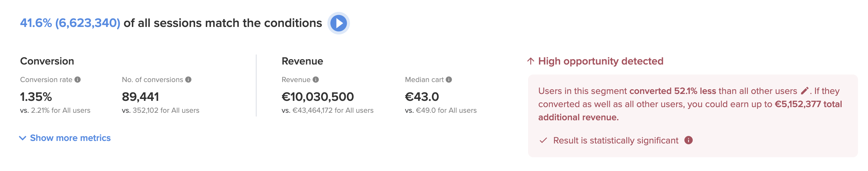Click the High opportunity detected heading
Image resolution: width=868 pixels, height=171 pixels.
coord(601,61)
